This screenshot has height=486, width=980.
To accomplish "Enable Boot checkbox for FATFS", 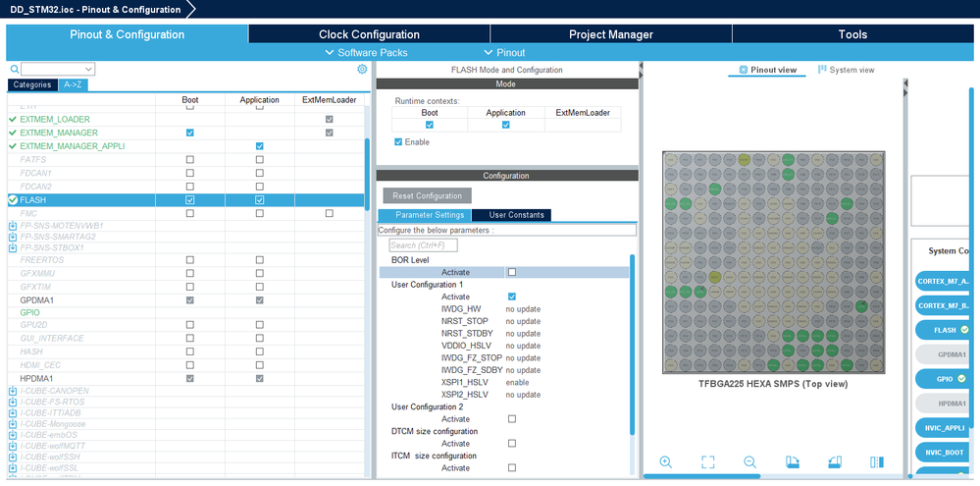I will click(x=190, y=159).
